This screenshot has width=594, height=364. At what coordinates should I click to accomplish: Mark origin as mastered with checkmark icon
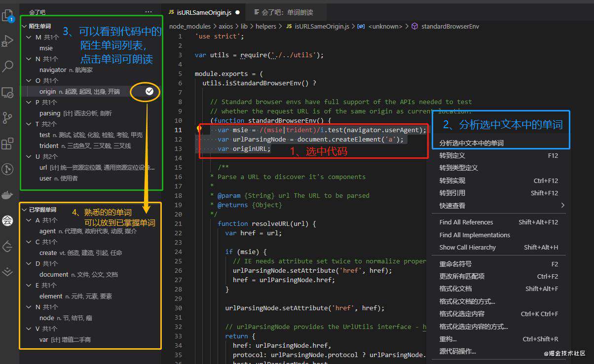pos(149,91)
